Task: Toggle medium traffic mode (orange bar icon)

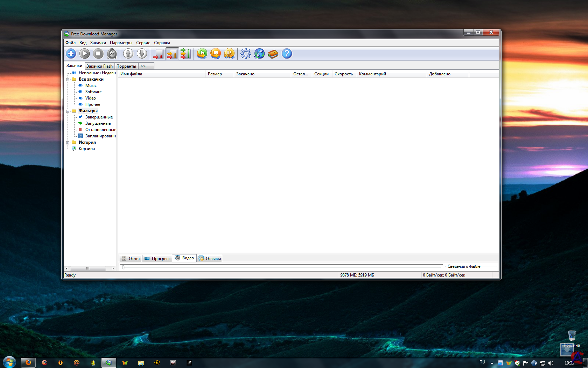Action: 172,54
